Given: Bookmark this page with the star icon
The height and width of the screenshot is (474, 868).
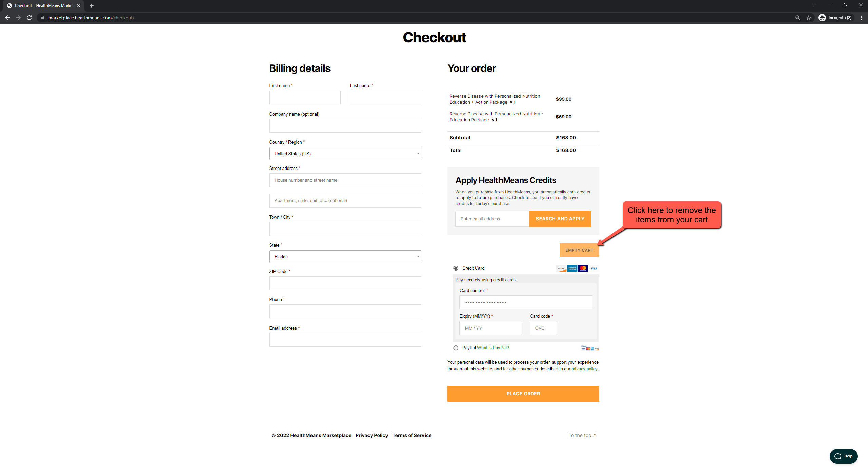Looking at the screenshot, I should (809, 18).
